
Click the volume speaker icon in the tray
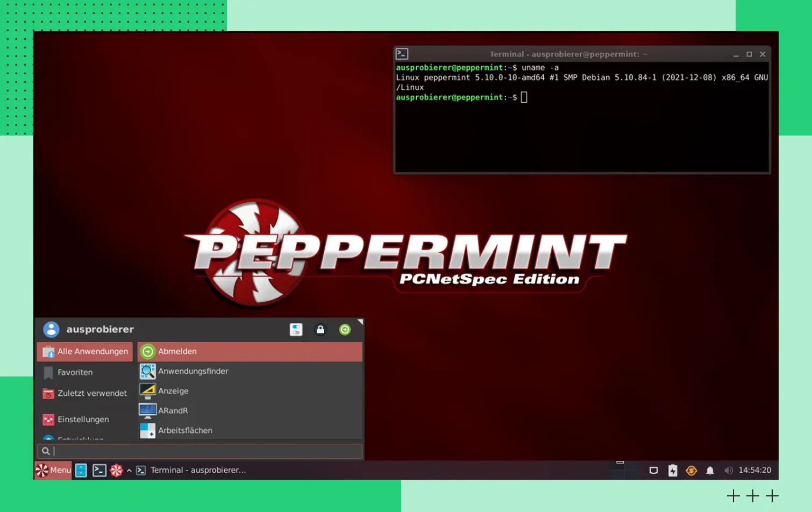[x=728, y=471]
